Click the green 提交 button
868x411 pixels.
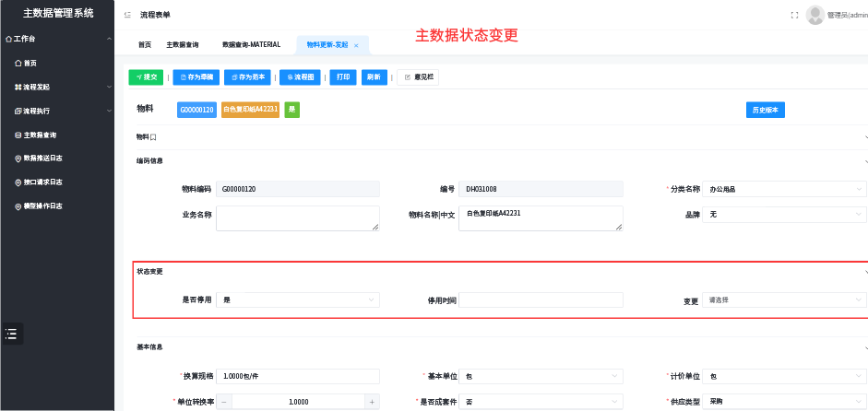pos(146,77)
